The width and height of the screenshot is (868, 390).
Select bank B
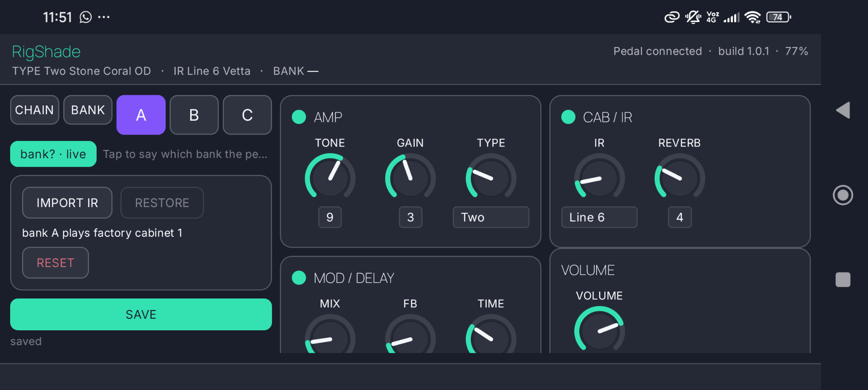coord(194,115)
